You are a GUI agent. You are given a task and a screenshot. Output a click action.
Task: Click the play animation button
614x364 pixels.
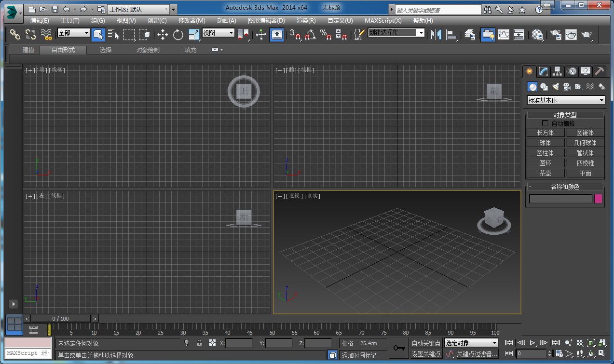(x=532, y=343)
